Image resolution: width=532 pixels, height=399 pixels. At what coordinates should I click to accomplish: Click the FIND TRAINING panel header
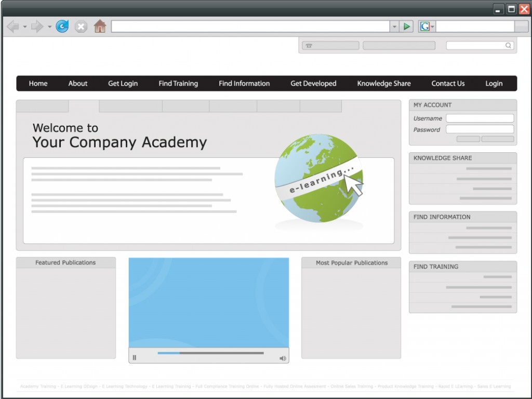pyautogui.click(x=463, y=267)
